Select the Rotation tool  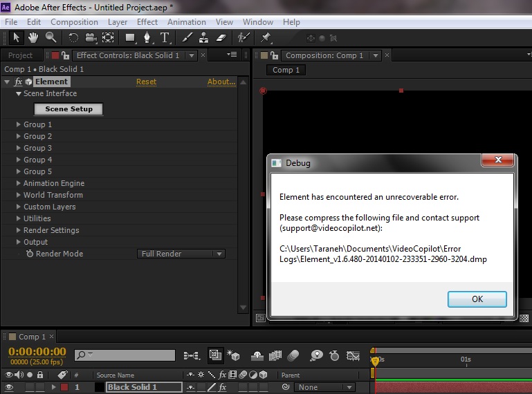pos(73,37)
